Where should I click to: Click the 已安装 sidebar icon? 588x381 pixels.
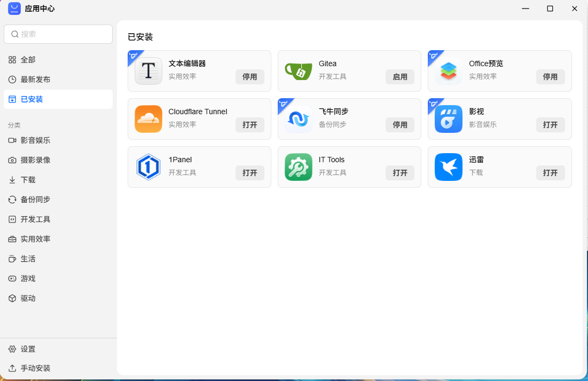(12, 99)
